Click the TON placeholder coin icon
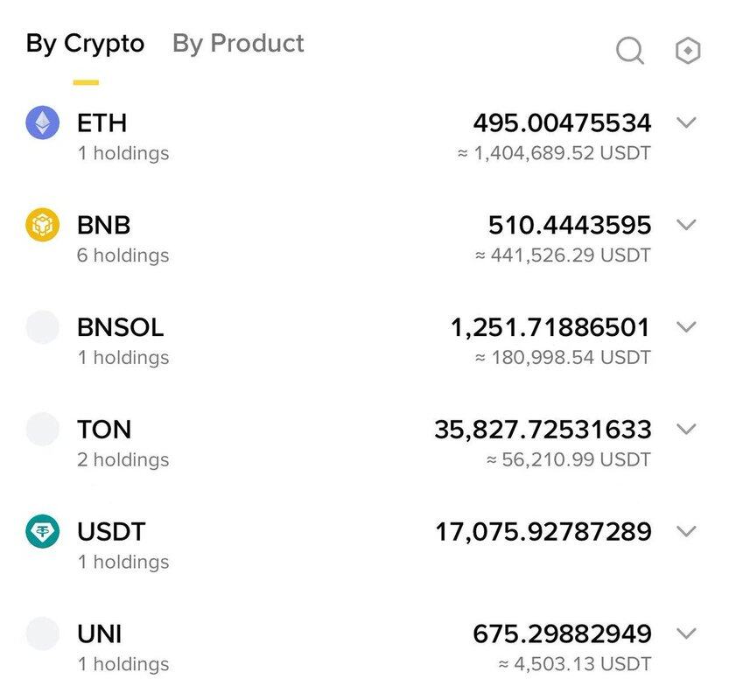 point(43,430)
